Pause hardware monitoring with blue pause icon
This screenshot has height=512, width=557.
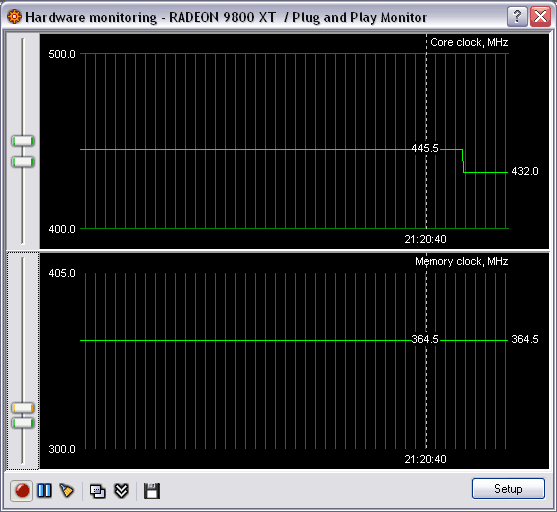[x=44, y=491]
